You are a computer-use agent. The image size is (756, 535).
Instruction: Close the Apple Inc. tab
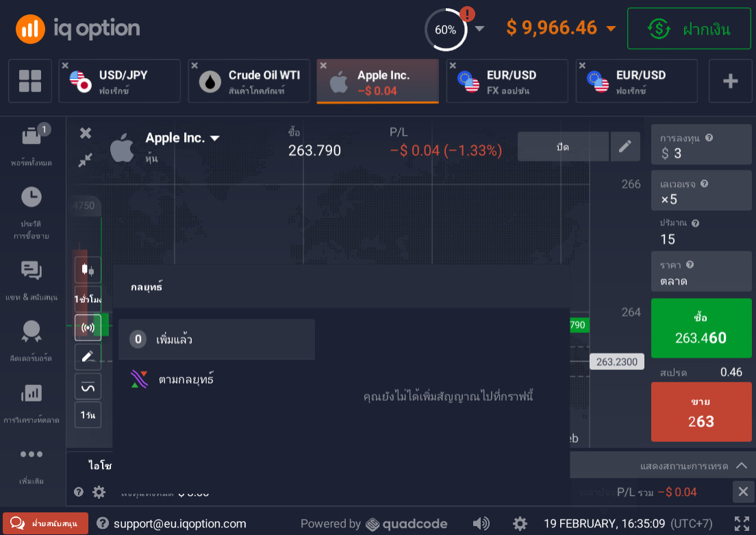(323, 66)
